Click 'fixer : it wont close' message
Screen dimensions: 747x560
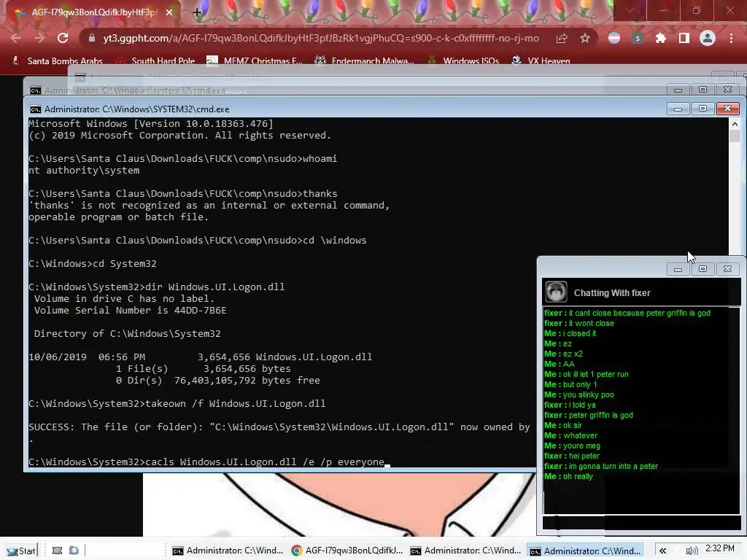[578, 323]
